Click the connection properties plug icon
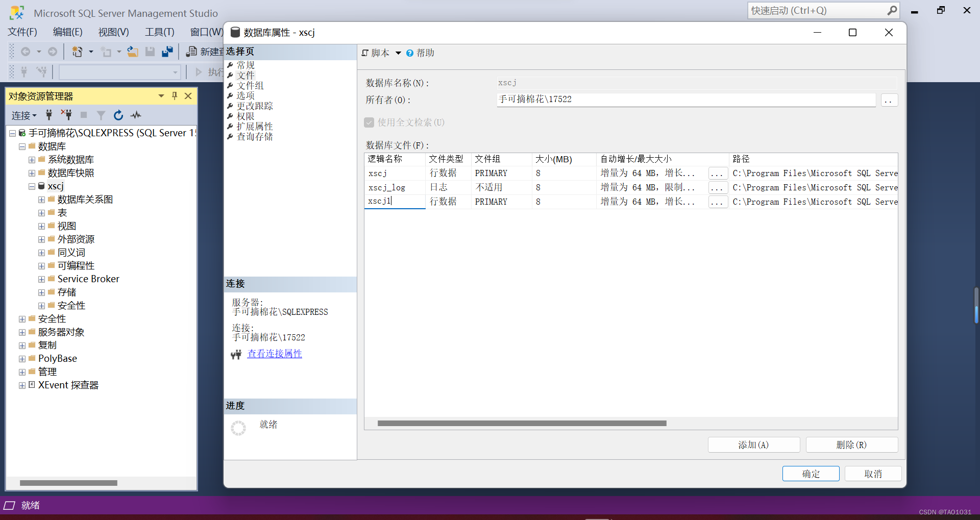The width and height of the screenshot is (980, 520). click(x=236, y=354)
